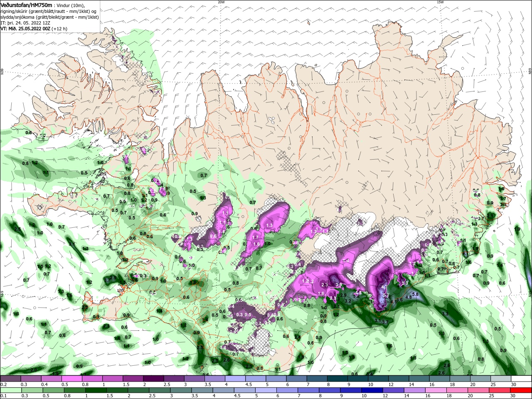Screen dimensions: 532x399
Task: Pick white upper legend swatch at 30
Action: click(x=522, y=379)
